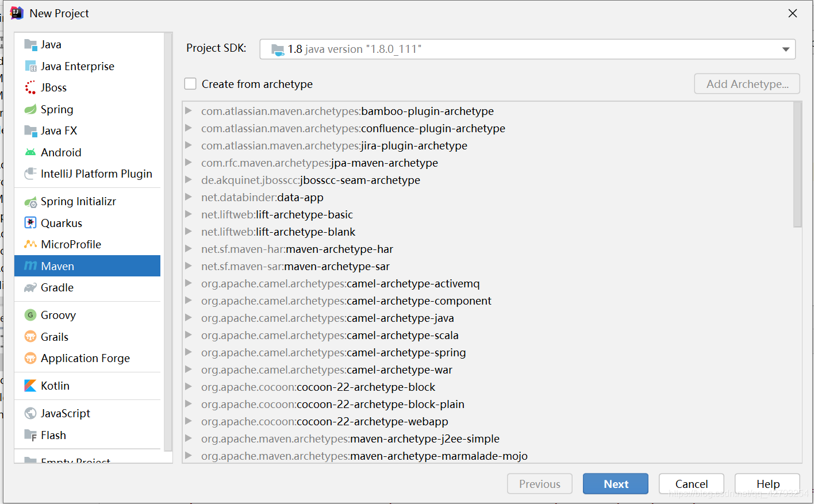Select maven-archetype-sar row
This screenshot has height=504, width=814.
[x=487, y=266]
